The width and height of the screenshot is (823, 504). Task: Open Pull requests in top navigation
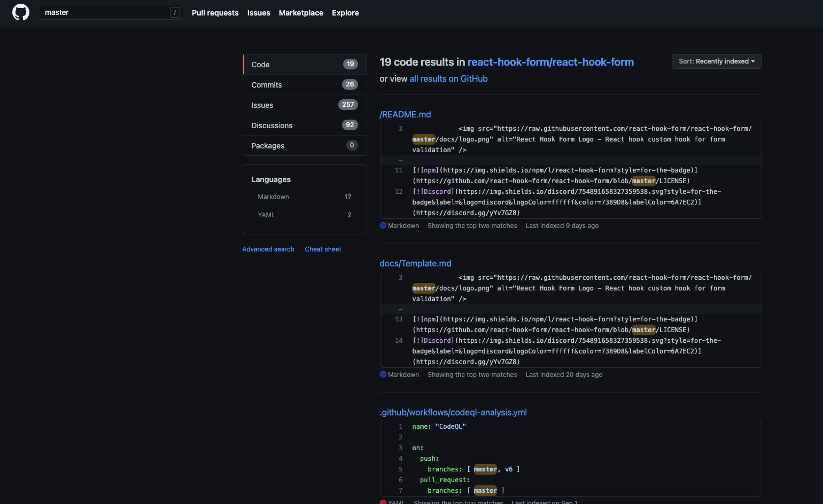click(x=215, y=13)
